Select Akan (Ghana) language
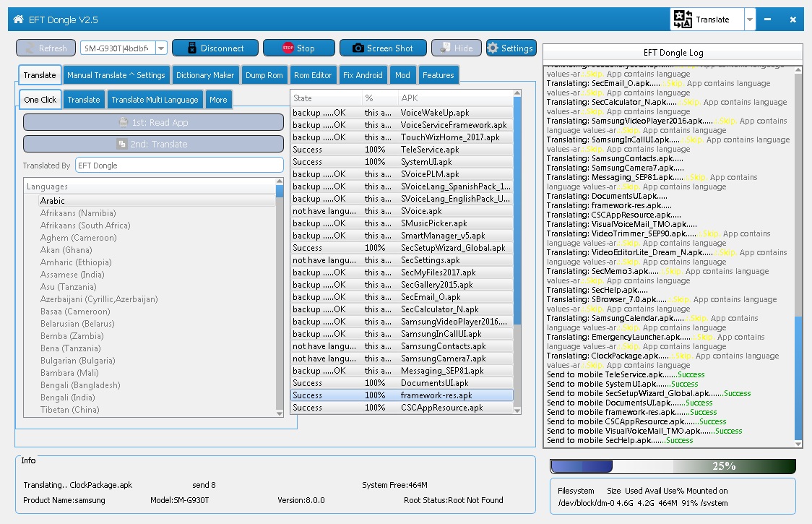 (x=66, y=250)
